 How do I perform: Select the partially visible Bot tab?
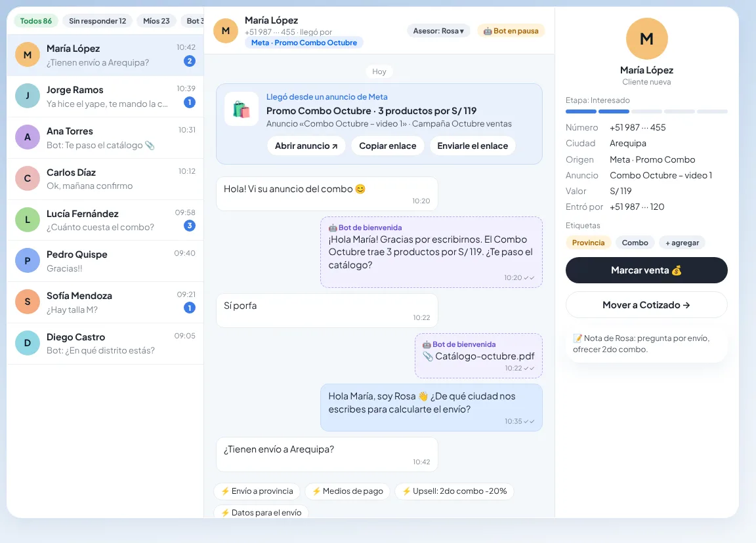(193, 21)
